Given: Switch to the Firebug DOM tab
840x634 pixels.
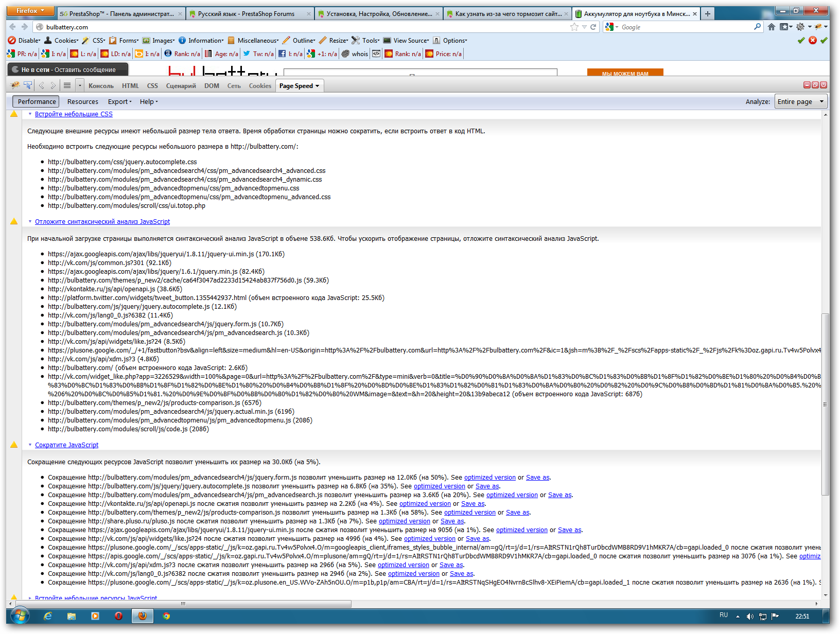Looking at the screenshot, I should [212, 86].
